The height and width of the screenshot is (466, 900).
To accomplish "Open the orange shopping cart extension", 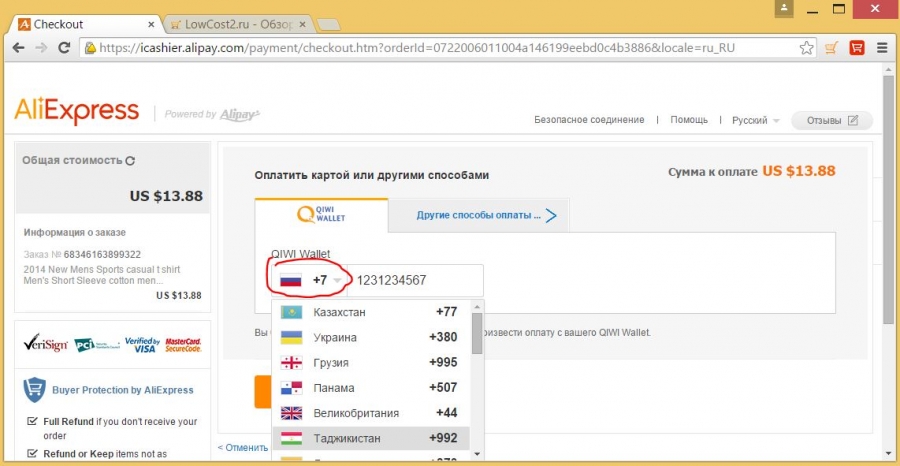I will (x=832, y=48).
